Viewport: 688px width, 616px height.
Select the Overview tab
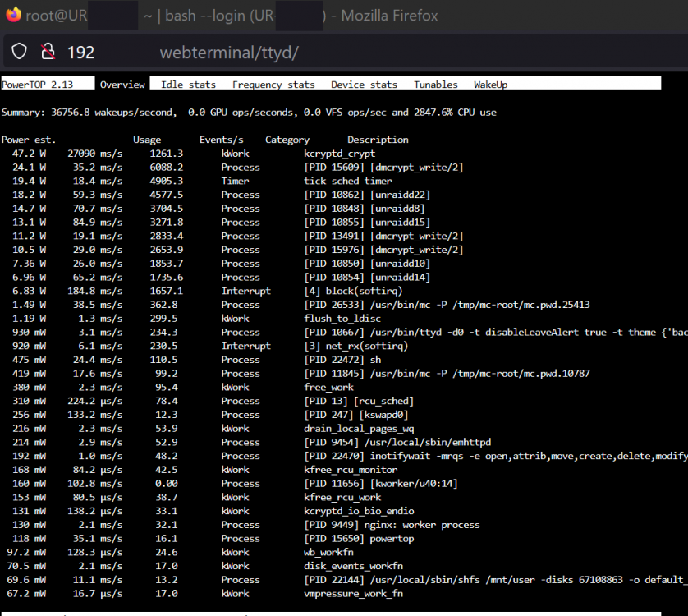122,85
